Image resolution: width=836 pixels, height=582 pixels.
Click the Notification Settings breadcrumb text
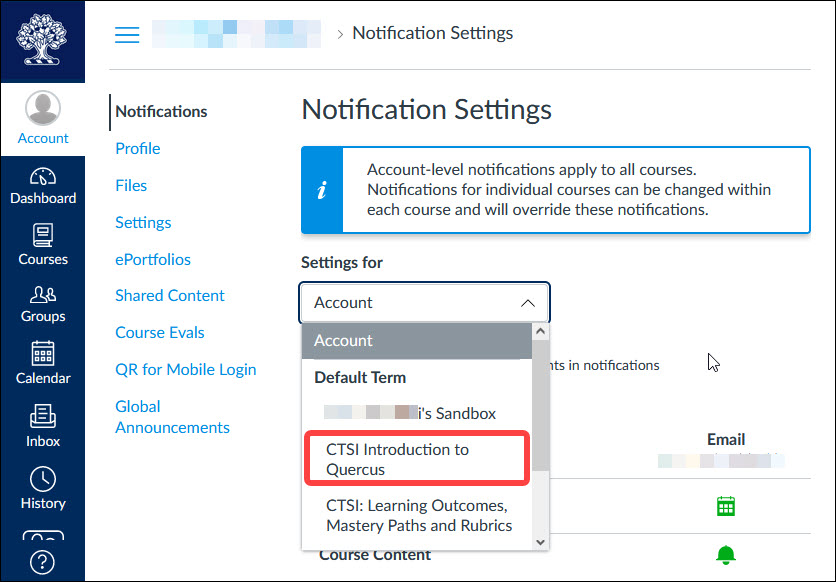pos(432,33)
